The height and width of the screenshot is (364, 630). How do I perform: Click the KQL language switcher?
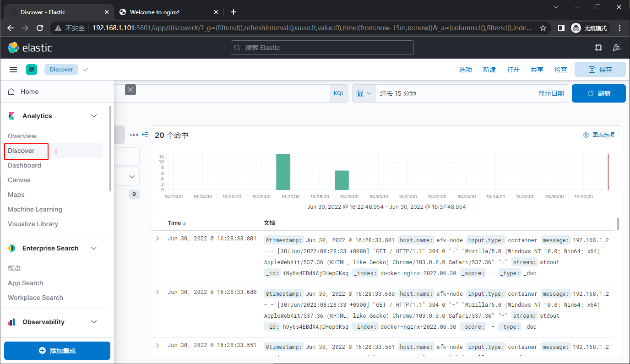(x=339, y=93)
